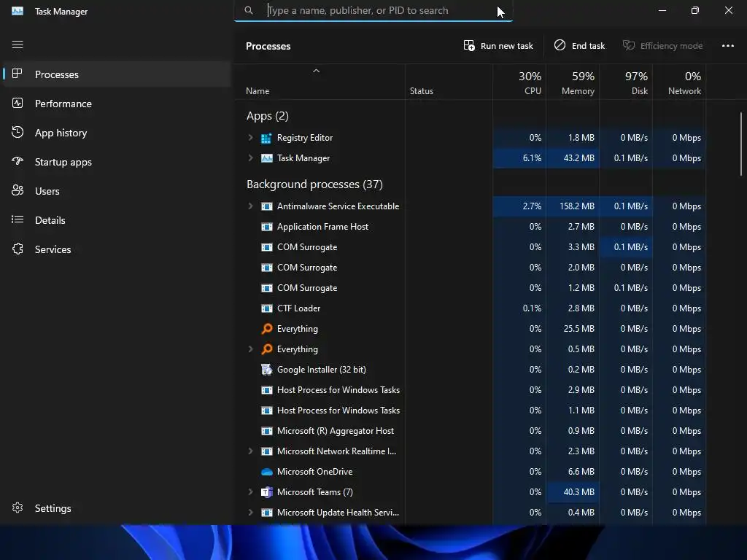The width and height of the screenshot is (747, 560).
Task: Expand the Registry Editor process group
Action: click(251, 138)
